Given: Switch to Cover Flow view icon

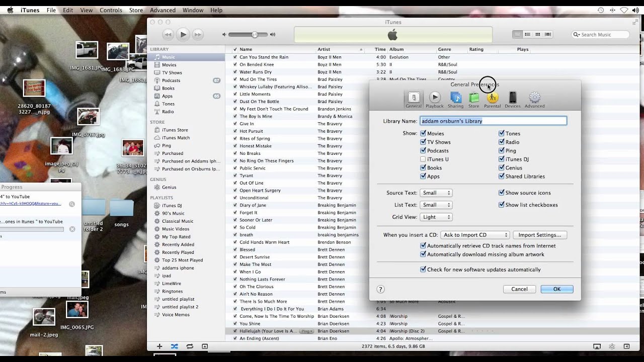Looking at the screenshot, I should click(548, 34).
